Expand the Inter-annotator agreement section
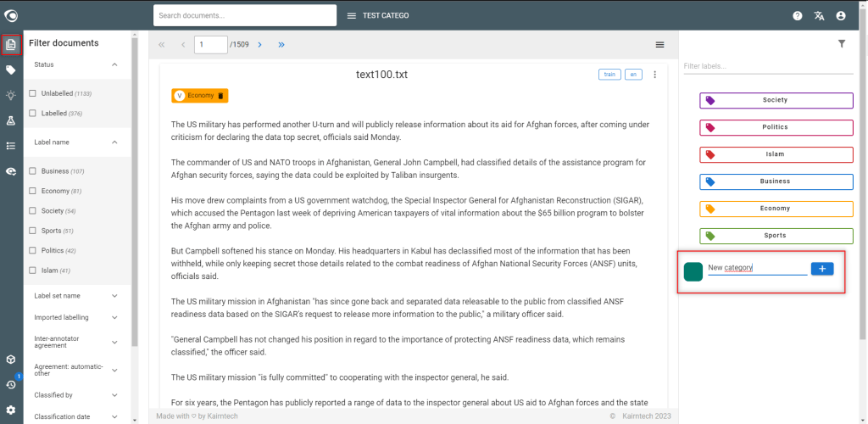 (114, 342)
